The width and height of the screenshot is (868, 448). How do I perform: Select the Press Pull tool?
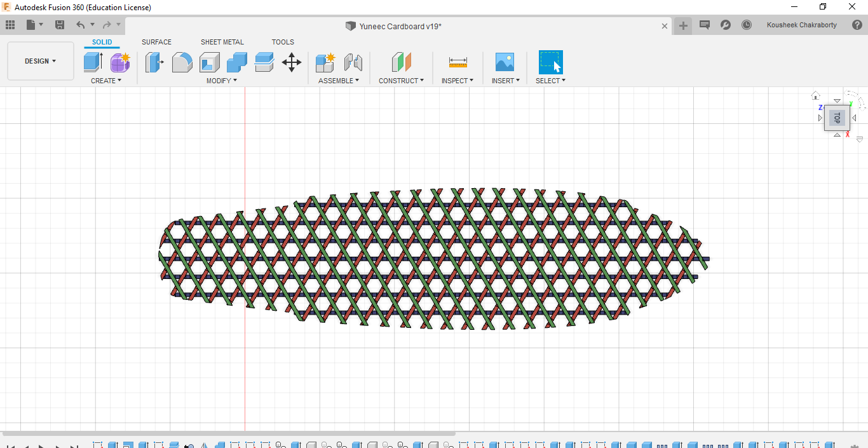click(154, 62)
